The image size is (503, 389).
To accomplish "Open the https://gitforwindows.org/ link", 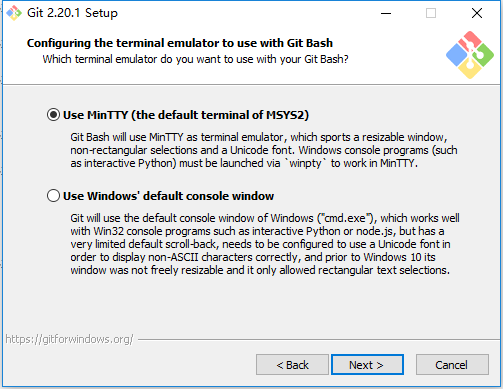I will [69, 339].
